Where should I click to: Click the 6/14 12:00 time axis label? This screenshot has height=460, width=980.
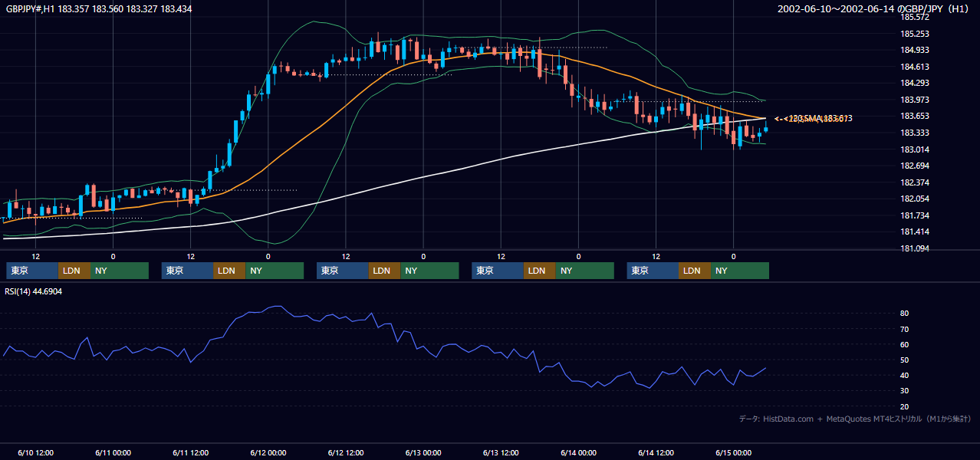(x=656, y=452)
